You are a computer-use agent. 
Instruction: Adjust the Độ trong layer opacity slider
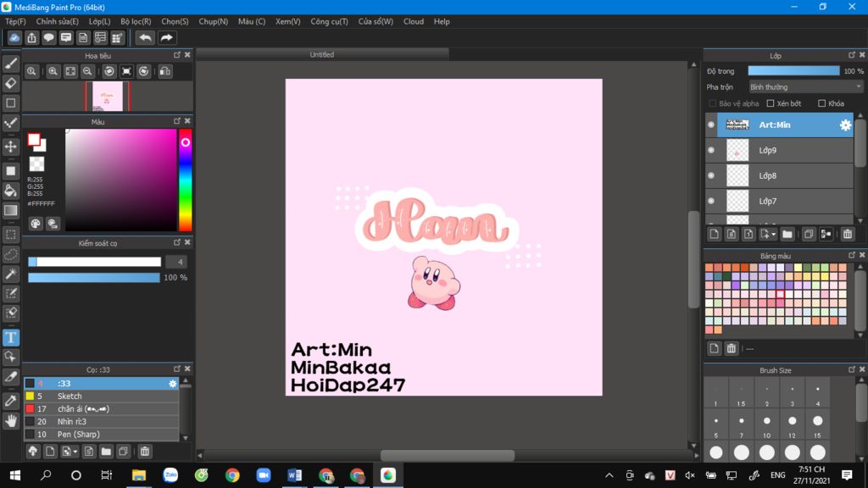pos(793,71)
